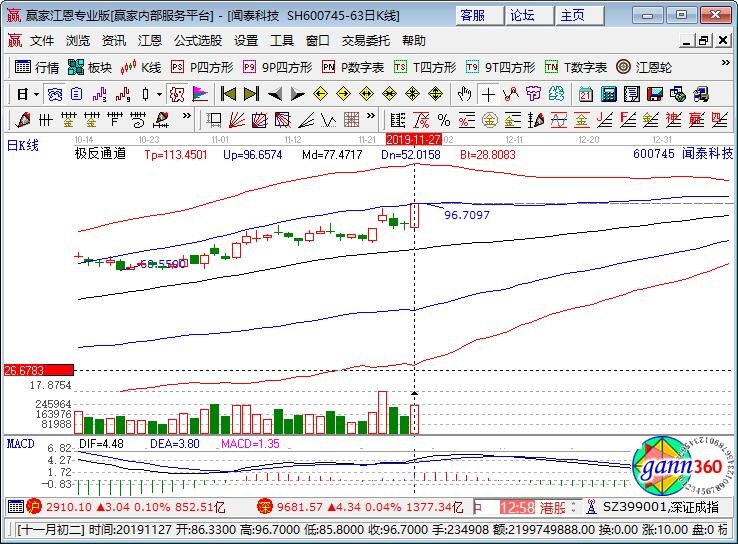Toggle the 极反通道 channel indicator button
This screenshot has width=738, height=544.
(177, 95)
